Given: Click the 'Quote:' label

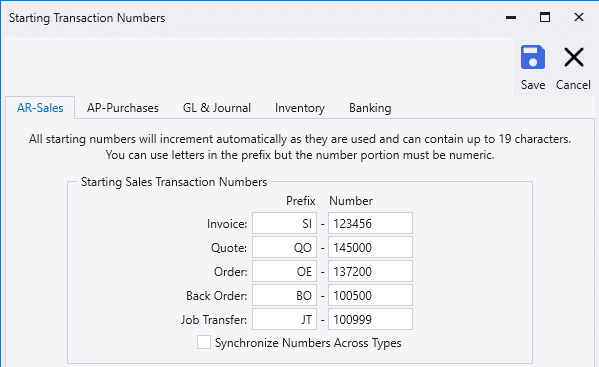Looking at the screenshot, I should [x=229, y=248].
